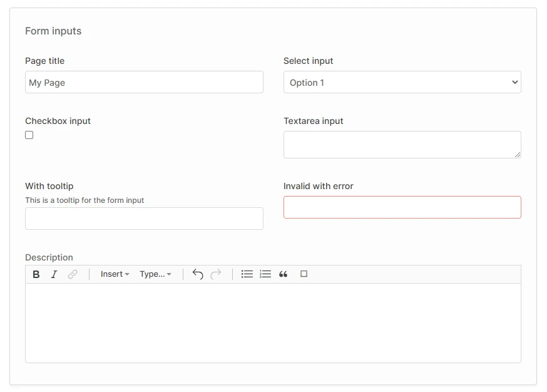Viewport: 547px width, 392px height.
Task: Redo an edit in the Description editor
Action: 215,274
